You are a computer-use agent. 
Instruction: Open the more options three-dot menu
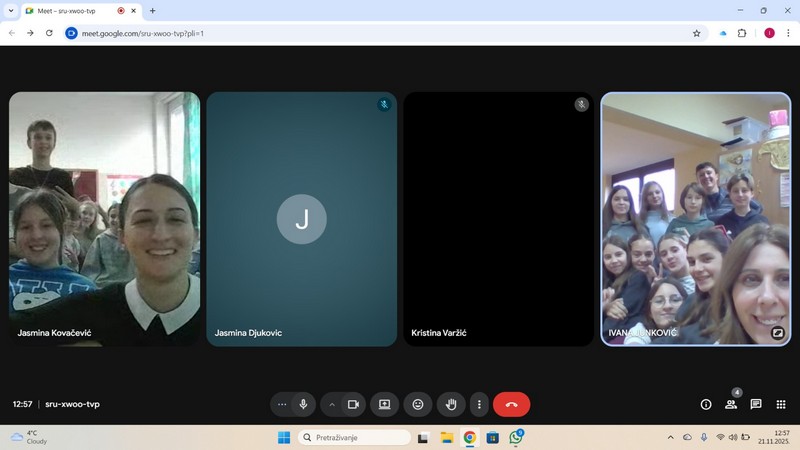click(x=480, y=404)
